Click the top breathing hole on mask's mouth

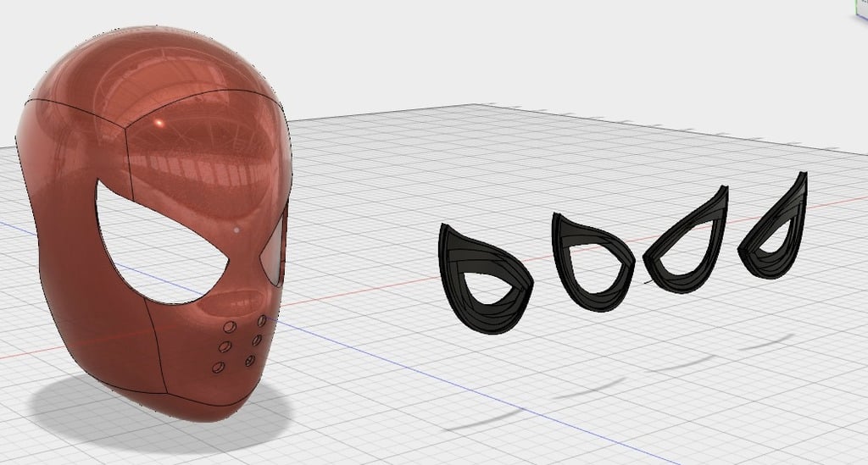(x=263, y=320)
